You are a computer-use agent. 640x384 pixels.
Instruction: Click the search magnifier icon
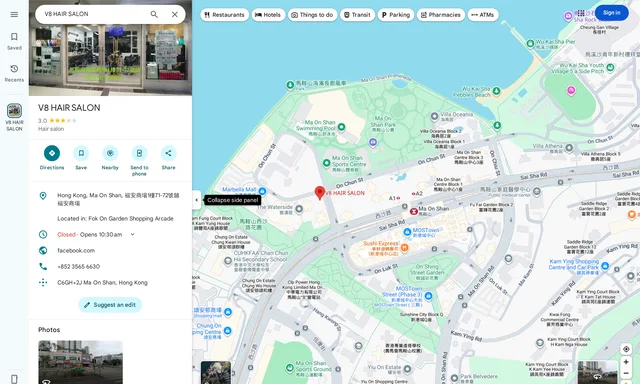154,14
